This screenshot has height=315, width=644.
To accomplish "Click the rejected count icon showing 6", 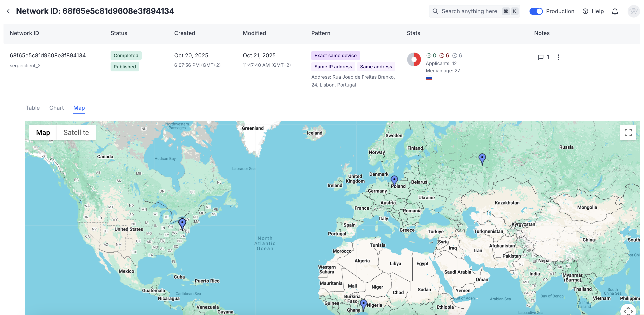I will click(442, 56).
